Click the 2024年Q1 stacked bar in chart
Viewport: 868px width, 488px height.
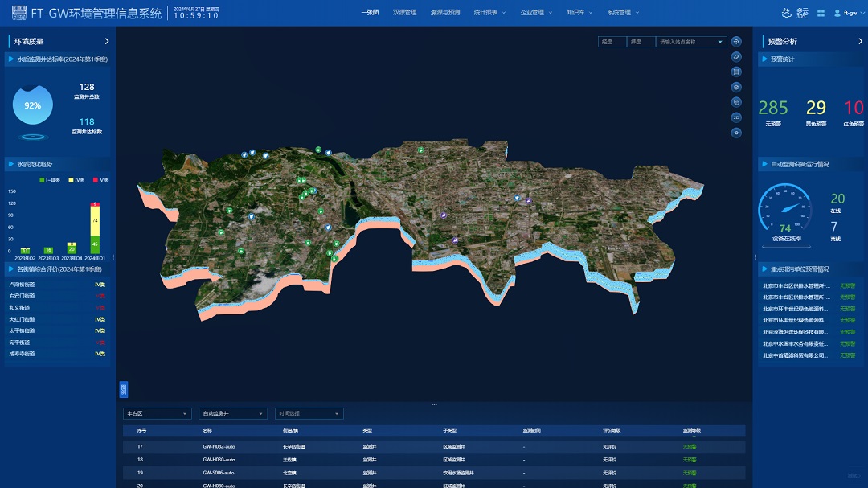tap(95, 228)
